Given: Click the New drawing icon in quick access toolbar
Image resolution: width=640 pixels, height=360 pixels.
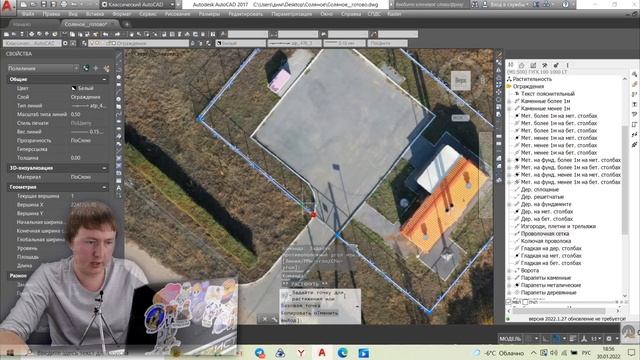Looking at the screenshot, I should point(24,4).
